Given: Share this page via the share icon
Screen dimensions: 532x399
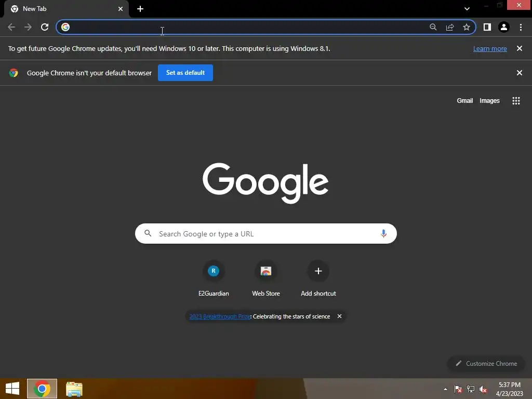Looking at the screenshot, I should (450, 27).
